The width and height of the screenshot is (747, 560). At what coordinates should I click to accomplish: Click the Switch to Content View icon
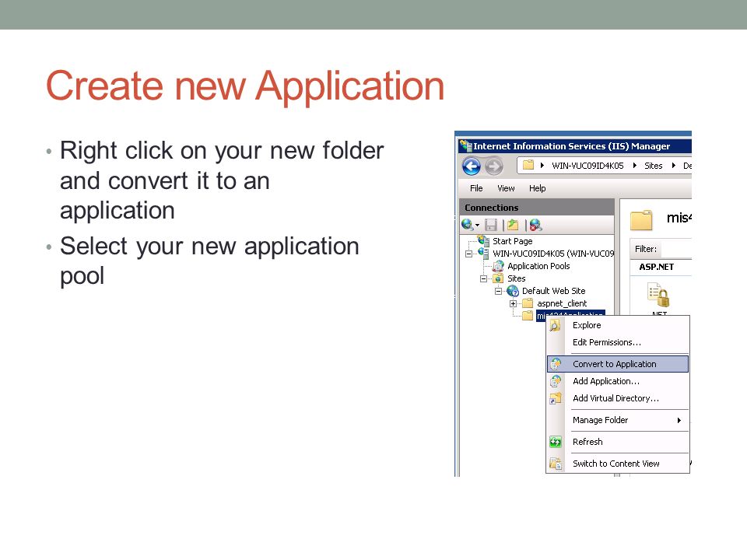pyautogui.click(x=556, y=464)
